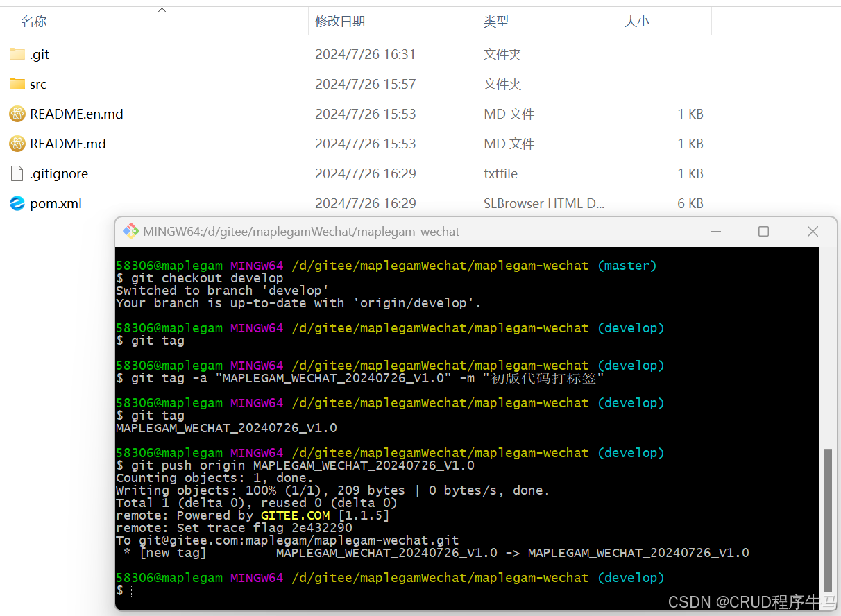Click the pom.xml browser file icon

coord(17,203)
